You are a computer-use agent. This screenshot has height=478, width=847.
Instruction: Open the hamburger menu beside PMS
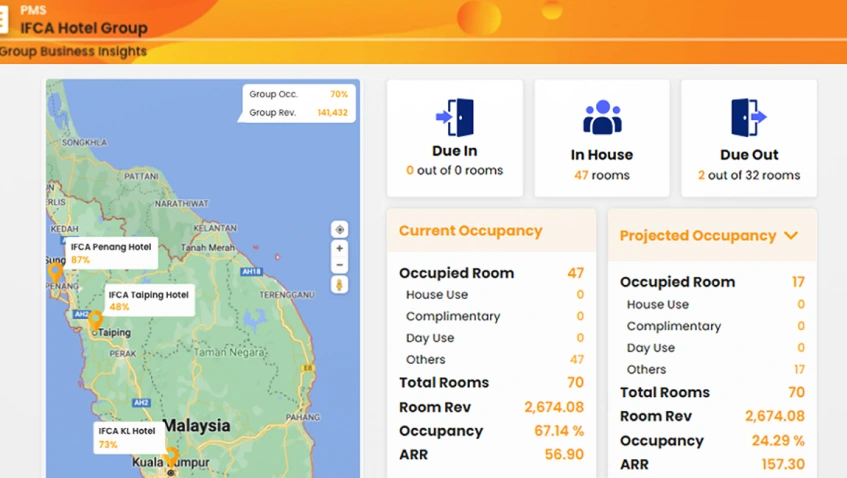(x=3, y=19)
